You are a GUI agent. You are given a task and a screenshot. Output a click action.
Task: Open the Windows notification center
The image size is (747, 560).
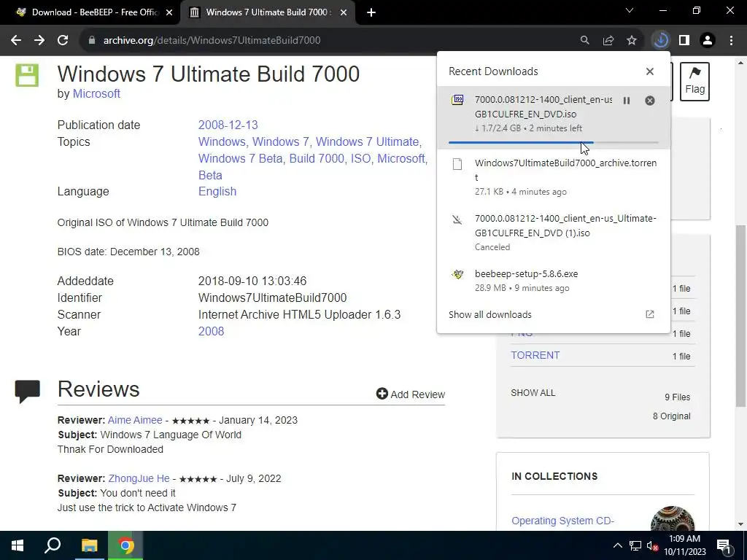pyautogui.click(x=723, y=545)
